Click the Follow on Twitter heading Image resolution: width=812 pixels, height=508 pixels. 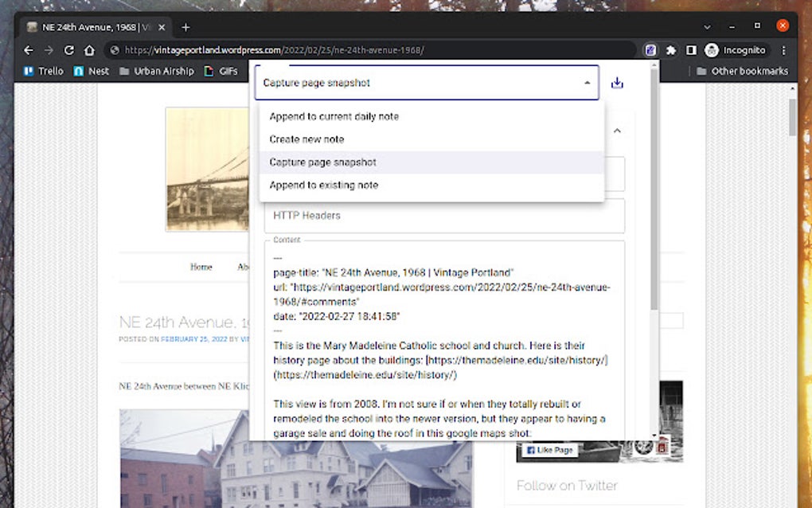567,485
